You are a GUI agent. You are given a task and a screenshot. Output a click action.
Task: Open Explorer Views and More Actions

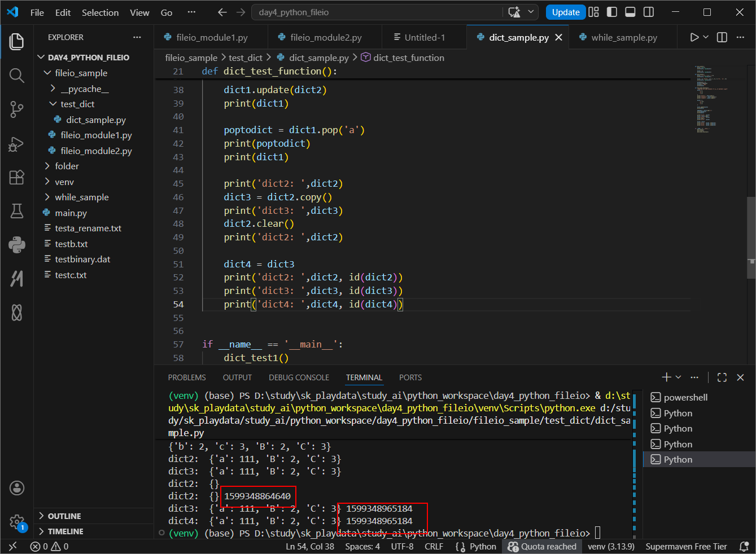(137, 37)
